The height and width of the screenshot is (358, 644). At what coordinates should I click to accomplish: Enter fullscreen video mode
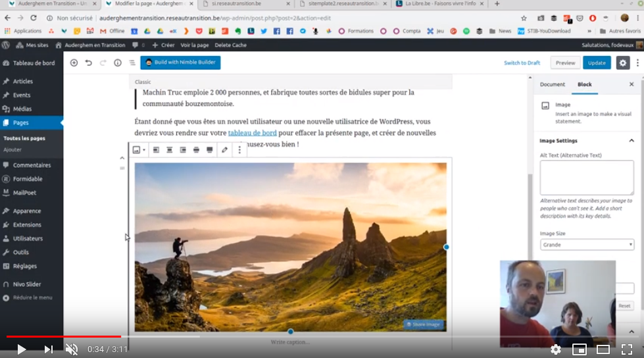(x=627, y=349)
